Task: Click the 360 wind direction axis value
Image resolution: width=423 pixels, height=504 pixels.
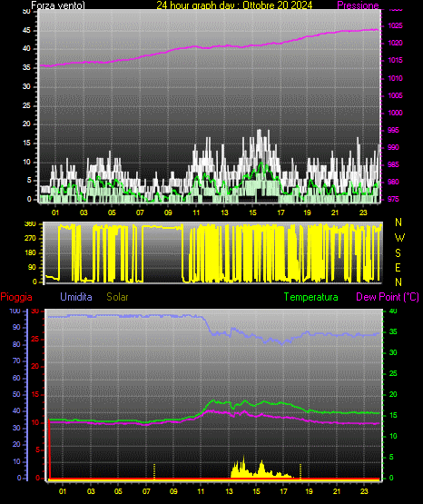Action: coord(30,224)
